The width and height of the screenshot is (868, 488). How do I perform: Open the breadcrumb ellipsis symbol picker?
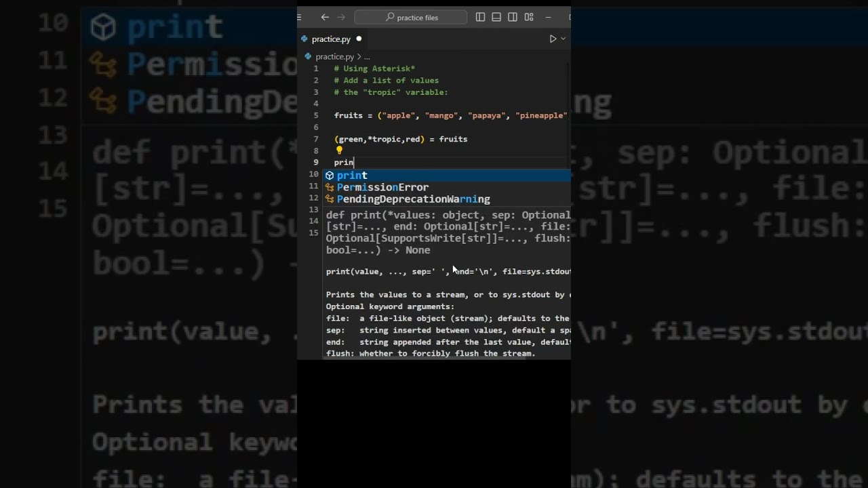[367, 57]
